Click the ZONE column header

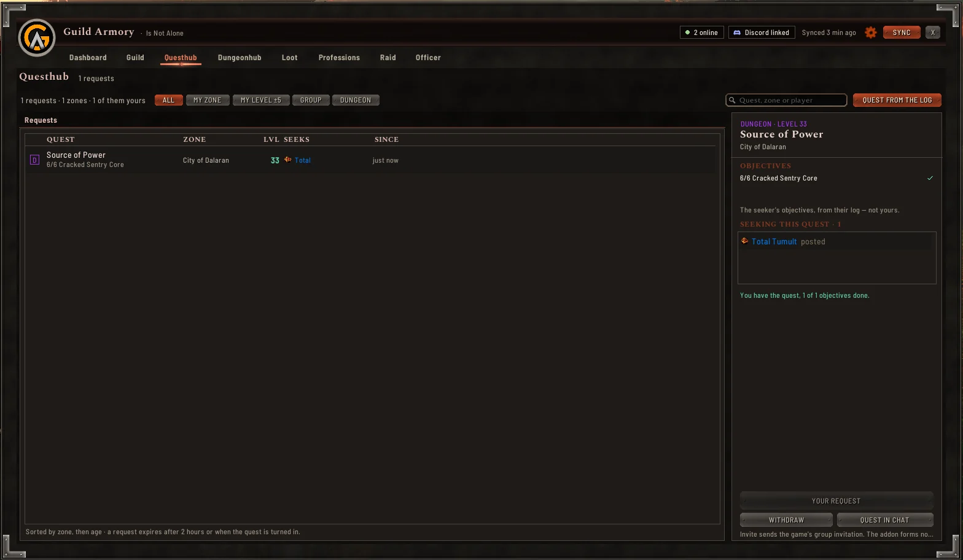(195, 139)
